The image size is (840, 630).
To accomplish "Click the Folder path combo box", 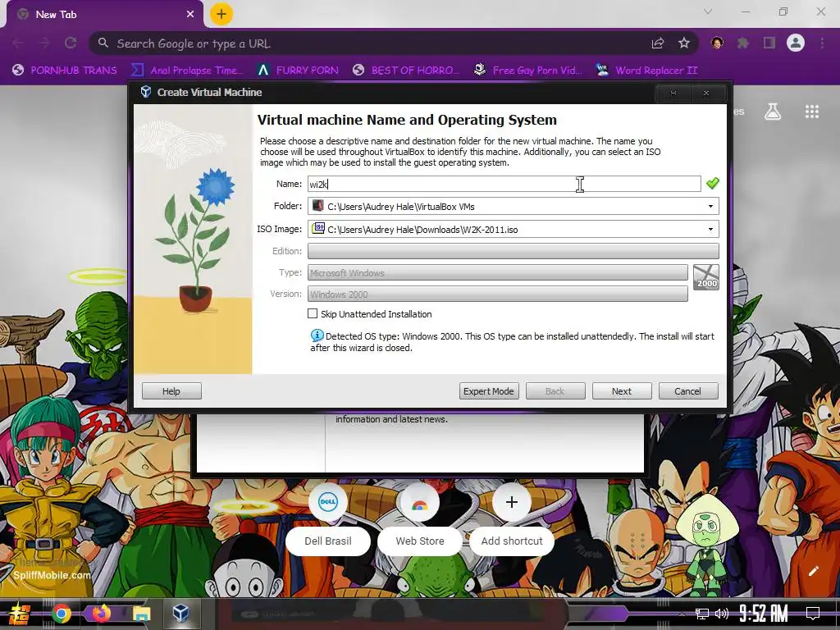I will point(514,206).
